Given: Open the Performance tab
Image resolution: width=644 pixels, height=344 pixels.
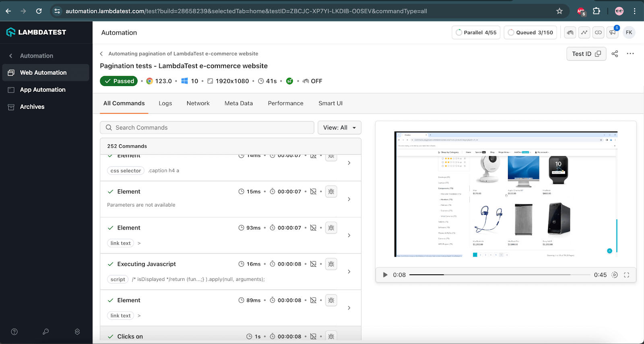Looking at the screenshot, I should point(286,103).
